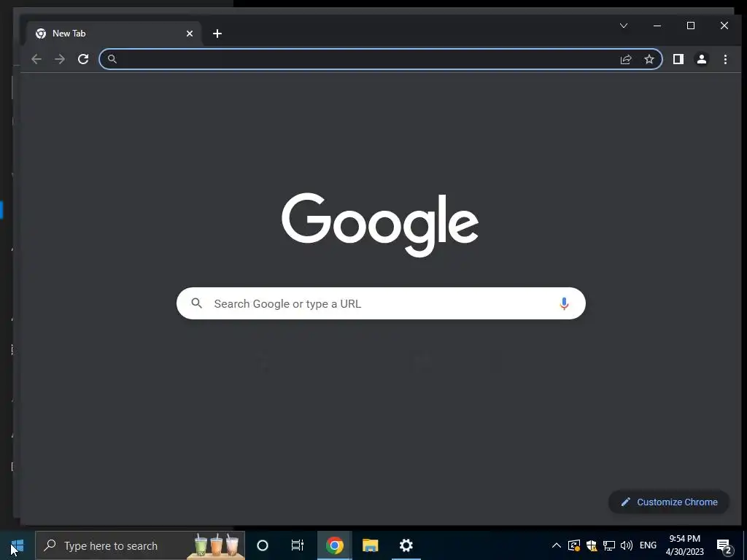The image size is (747, 560).
Task: Reload the page with the refresh icon
Action: point(83,59)
